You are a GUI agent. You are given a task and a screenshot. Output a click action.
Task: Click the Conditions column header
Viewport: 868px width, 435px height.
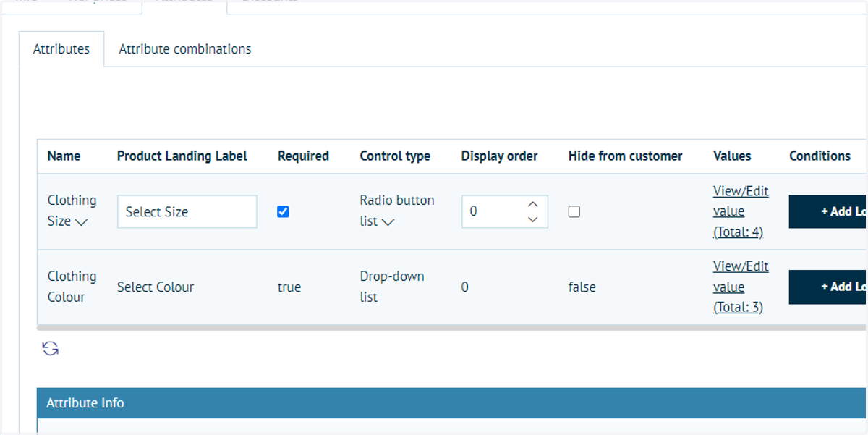[x=820, y=156]
